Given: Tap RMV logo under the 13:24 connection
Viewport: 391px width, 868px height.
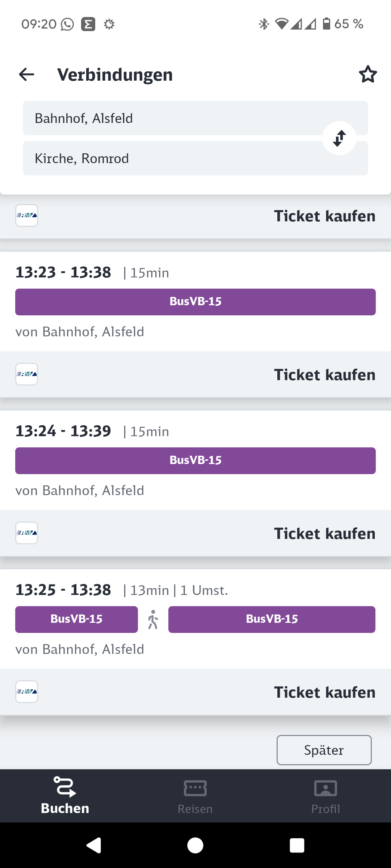Looking at the screenshot, I should point(26,533).
